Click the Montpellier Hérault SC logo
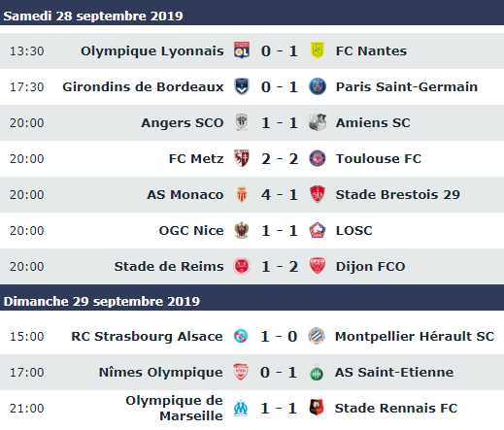Viewport: 504px width, 430px height. 317,336
